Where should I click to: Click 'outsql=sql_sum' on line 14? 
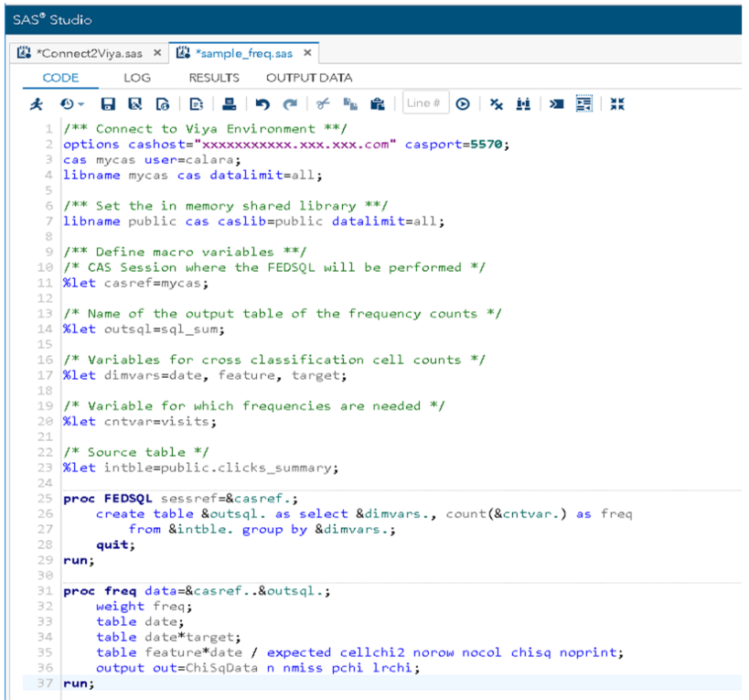[161, 329]
